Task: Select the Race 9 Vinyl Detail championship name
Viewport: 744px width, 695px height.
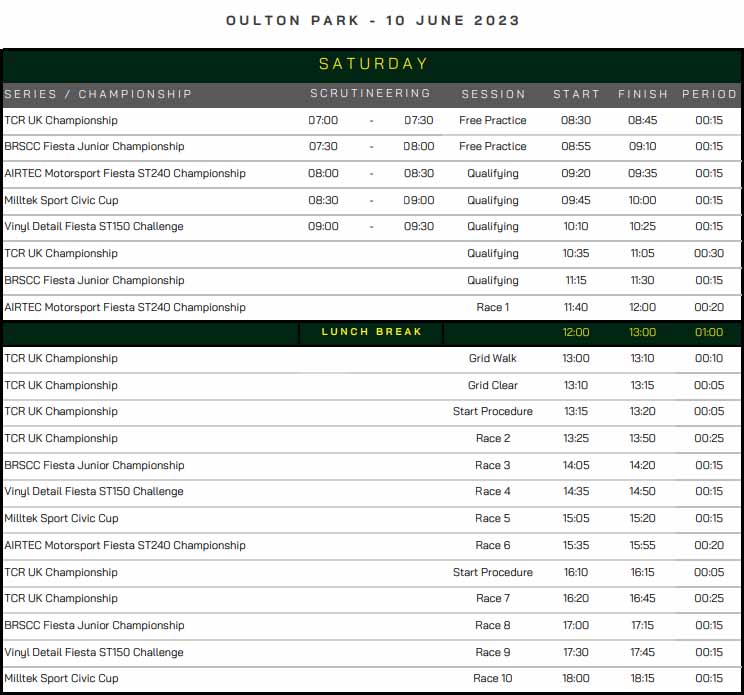Action: click(94, 652)
